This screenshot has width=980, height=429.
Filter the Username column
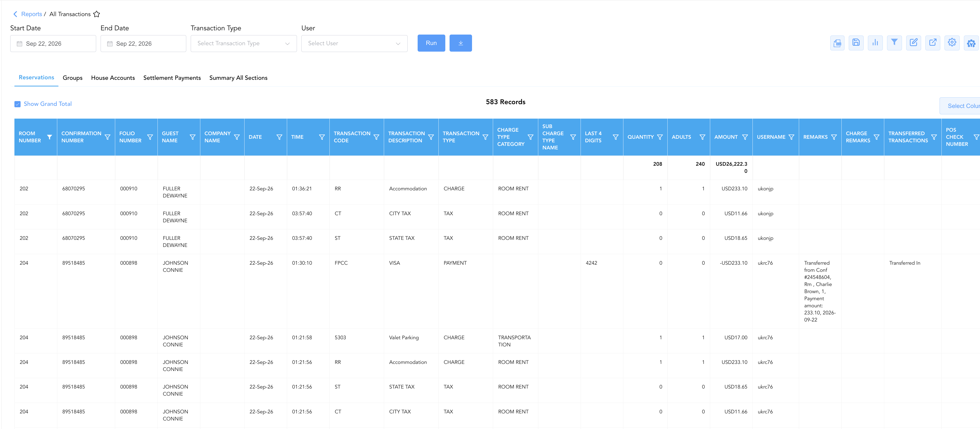791,137
